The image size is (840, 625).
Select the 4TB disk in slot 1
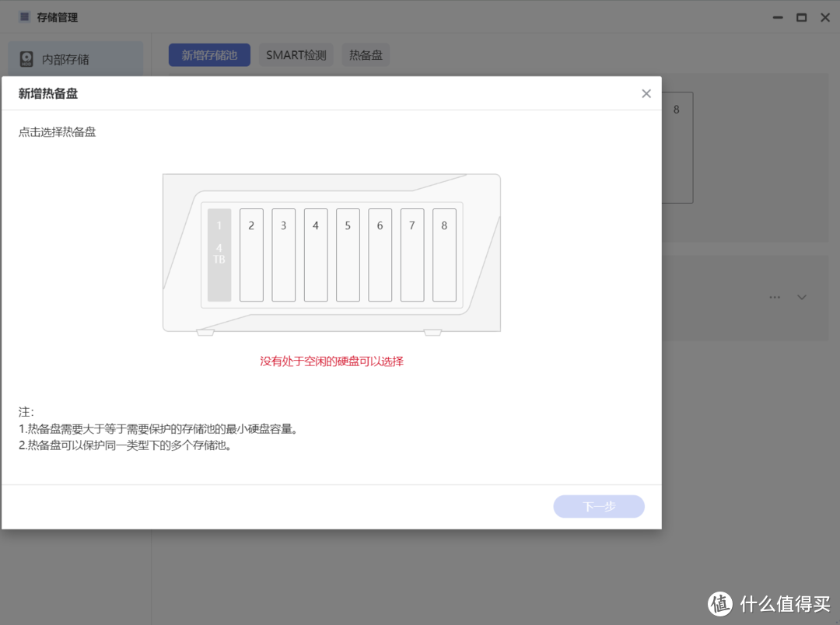tap(219, 254)
